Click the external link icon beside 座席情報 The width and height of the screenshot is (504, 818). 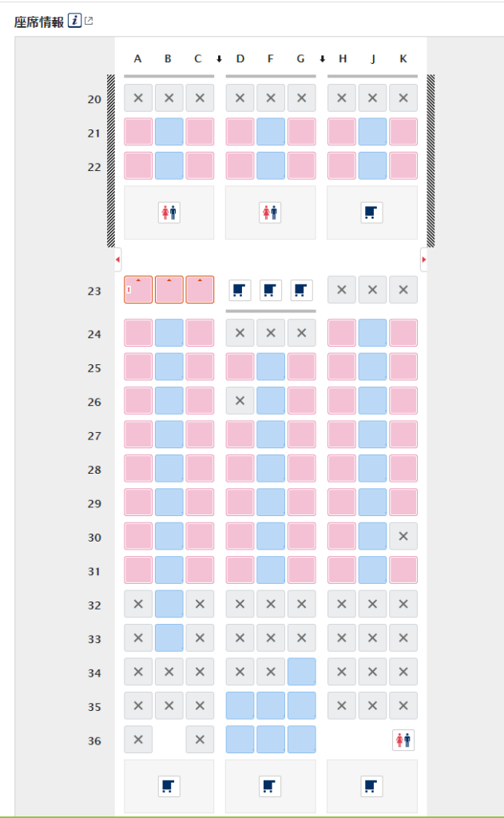89,22
